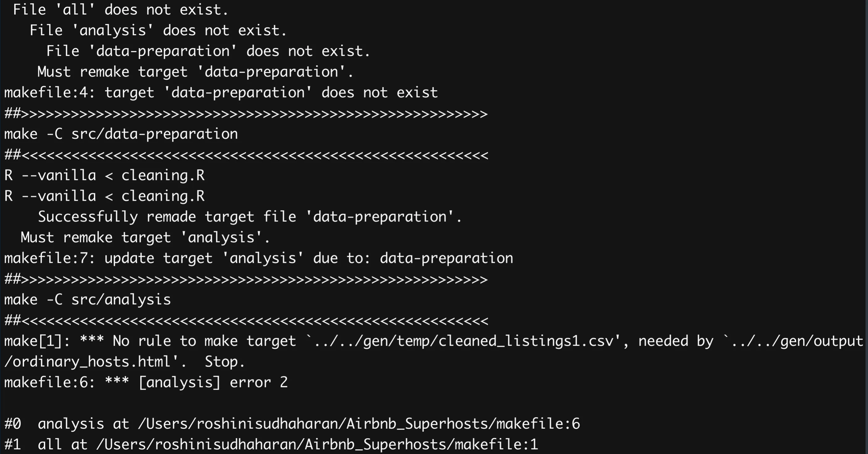Click "Must remake target 'data-preparation'" line
This screenshot has height=454, width=868.
[195, 72]
